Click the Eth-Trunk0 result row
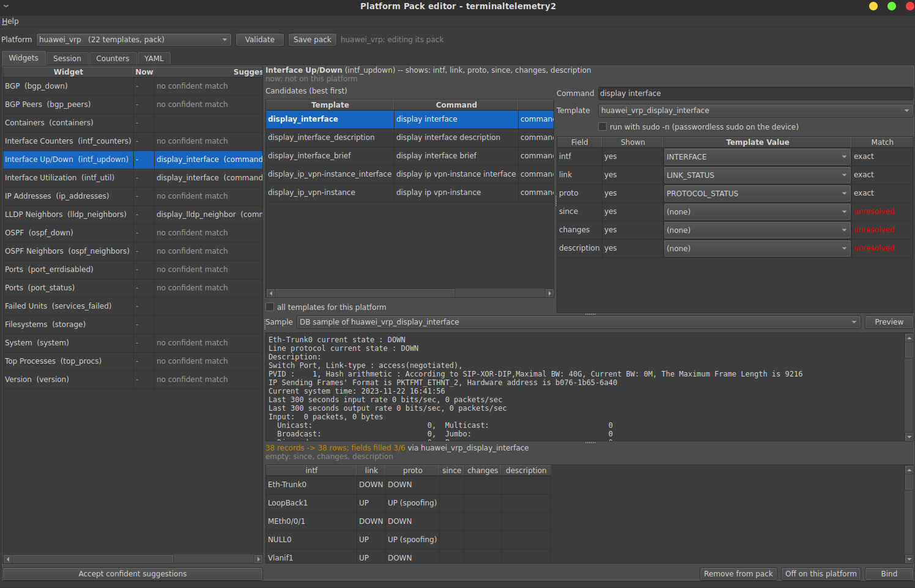Image resolution: width=915 pixels, height=588 pixels. [x=409, y=485]
